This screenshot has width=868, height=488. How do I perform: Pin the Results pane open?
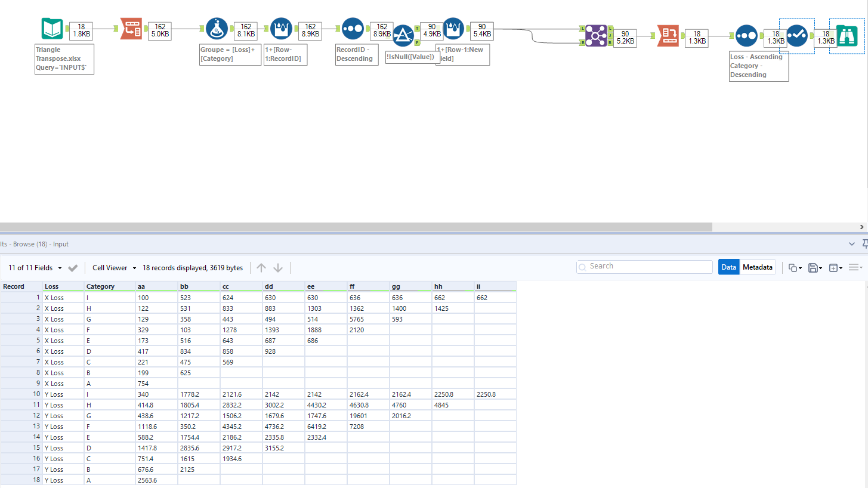click(x=864, y=243)
